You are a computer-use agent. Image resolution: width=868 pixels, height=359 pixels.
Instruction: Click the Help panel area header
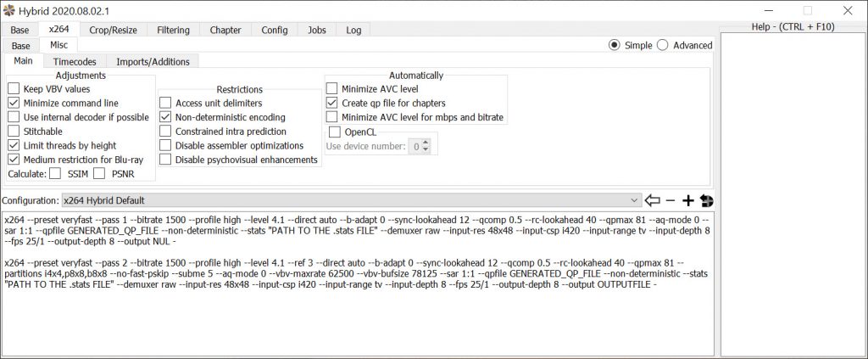click(x=793, y=26)
